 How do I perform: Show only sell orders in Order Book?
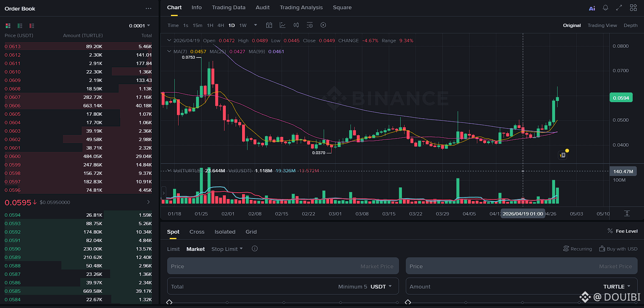click(x=32, y=26)
